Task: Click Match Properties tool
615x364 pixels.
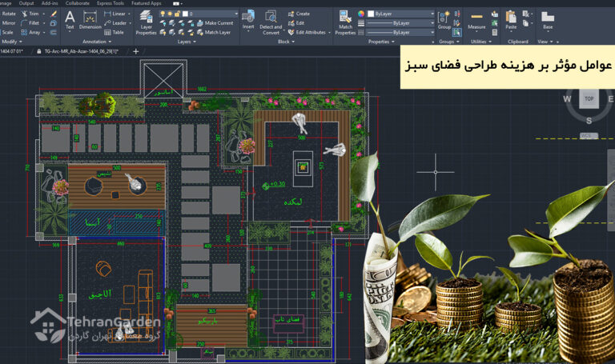Action: coord(345,23)
